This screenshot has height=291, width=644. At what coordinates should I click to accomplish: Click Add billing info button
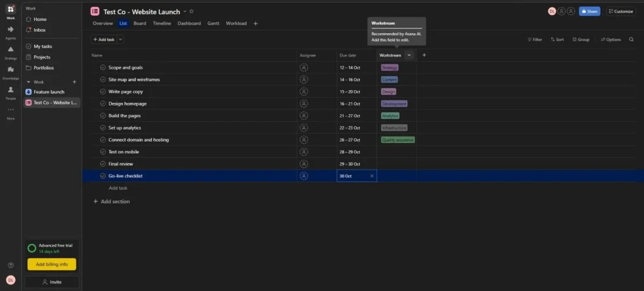[x=52, y=264]
